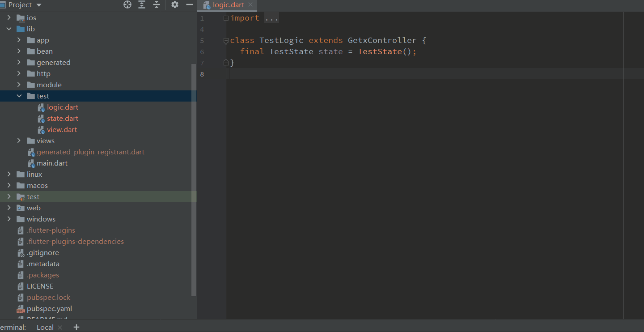Select the pubspec.yaml file

click(49, 308)
